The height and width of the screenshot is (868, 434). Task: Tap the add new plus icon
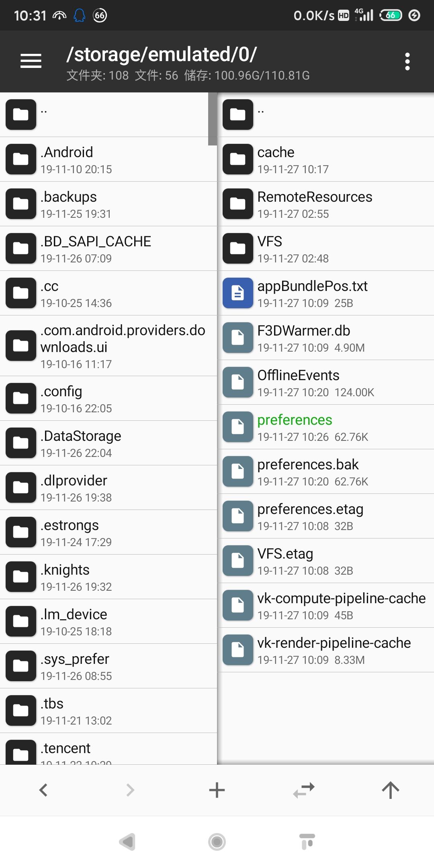point(217,790)
